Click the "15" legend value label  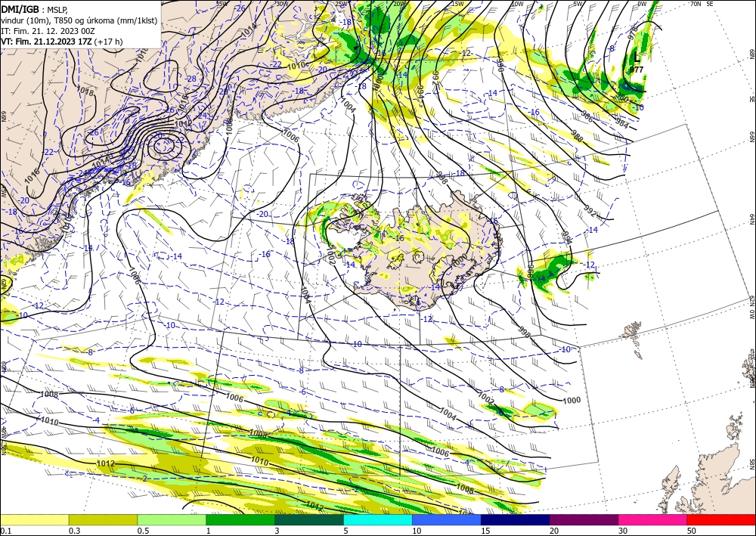coord(485,531)
